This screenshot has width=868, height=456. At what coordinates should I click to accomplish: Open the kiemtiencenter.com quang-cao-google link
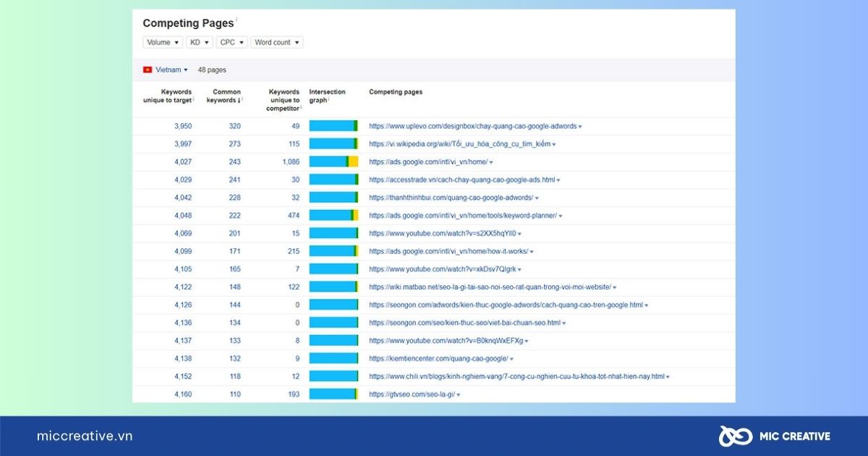(438, 358)
